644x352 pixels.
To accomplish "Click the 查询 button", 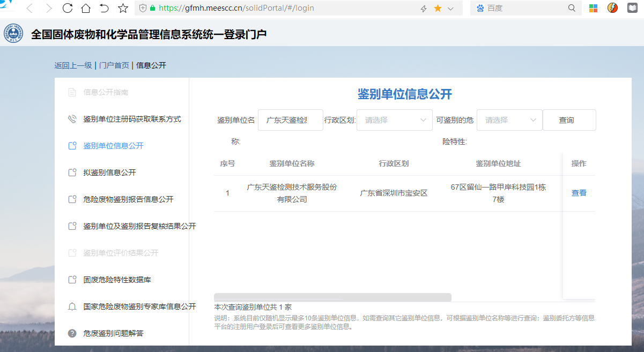I will coord(569,120).
